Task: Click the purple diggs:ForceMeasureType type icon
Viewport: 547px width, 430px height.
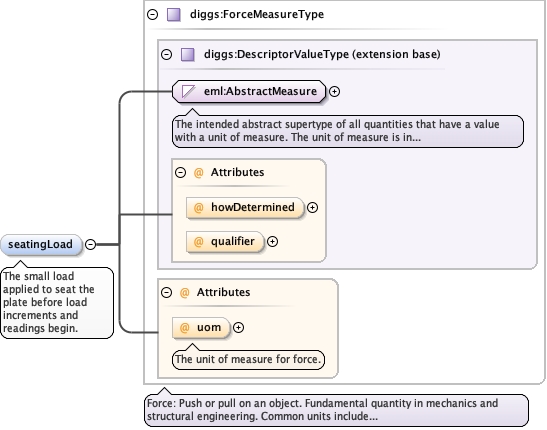Action: tap(174, 15)
